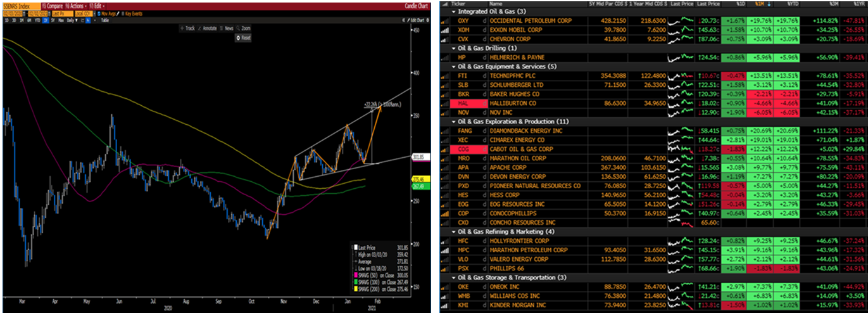
Task: Collapse Oil & Gas Storage & Transportation section
Action: point(453,278)
